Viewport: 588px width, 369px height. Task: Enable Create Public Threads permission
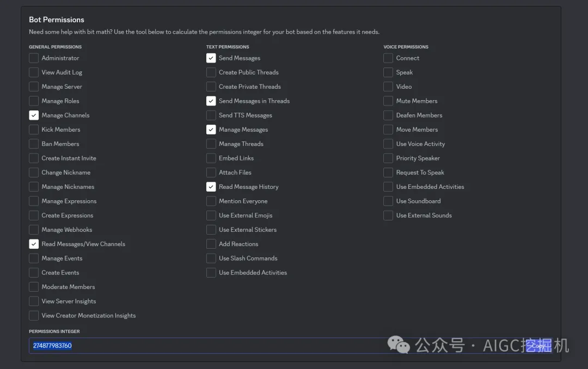(x=211, y=72)
